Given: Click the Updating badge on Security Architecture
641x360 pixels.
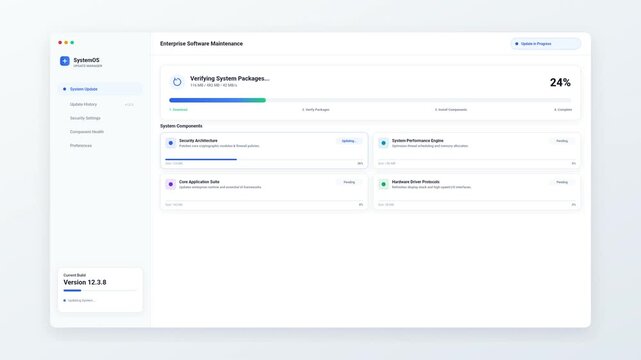Looking at the screenshot, I should coord(348,141).
